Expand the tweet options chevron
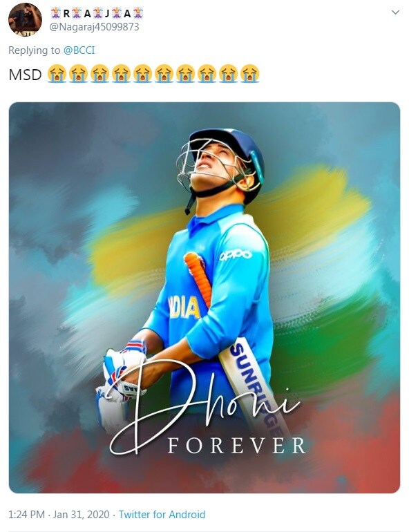The width and height of the screenshot is (409, 532). tap(395, 12)
